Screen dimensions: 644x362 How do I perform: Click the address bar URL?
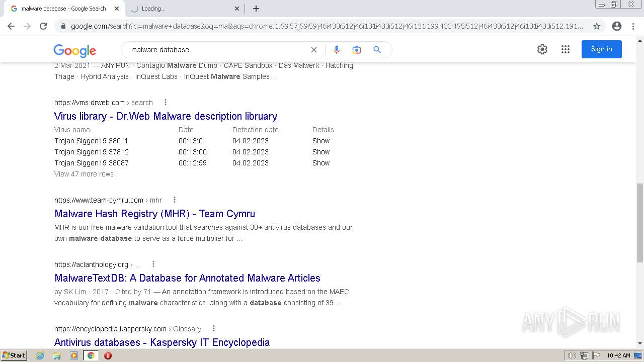pos(327,26)
